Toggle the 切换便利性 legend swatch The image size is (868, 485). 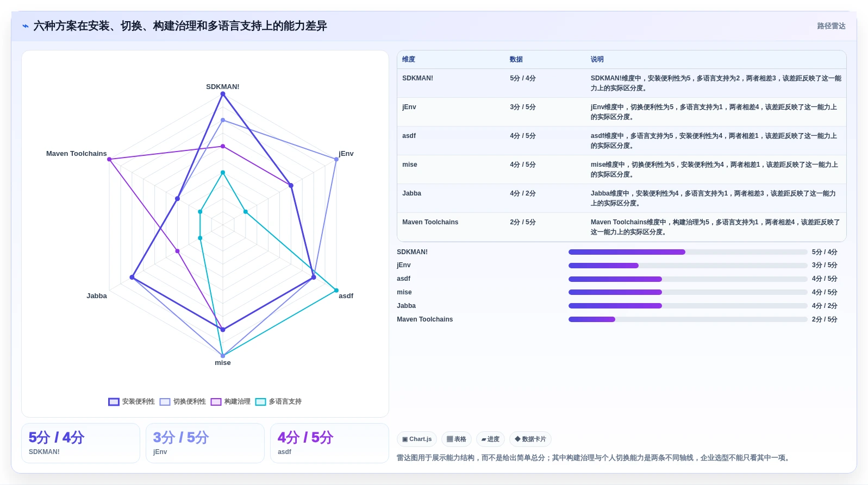(165, 402)
